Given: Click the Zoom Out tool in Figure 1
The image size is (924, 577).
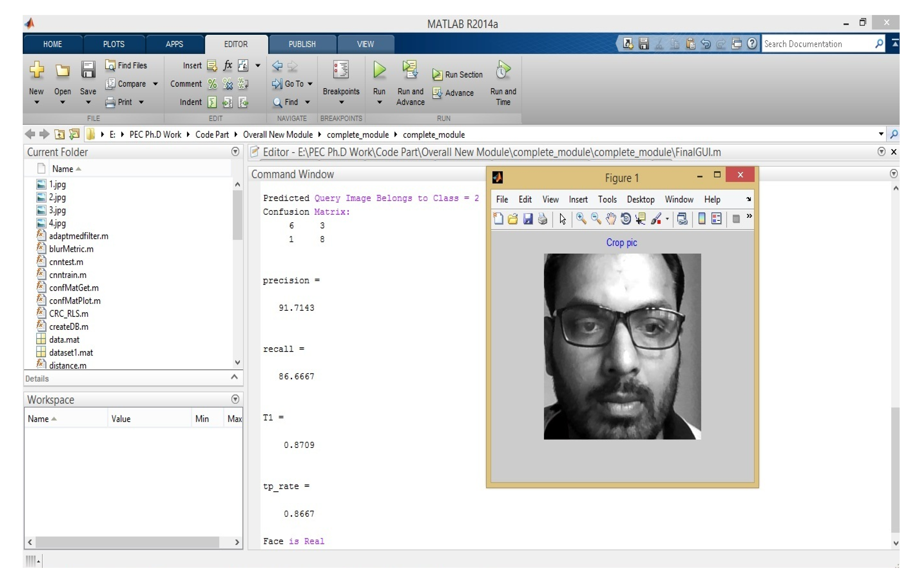Looking at the screenshot, I should tap(596, 219).
